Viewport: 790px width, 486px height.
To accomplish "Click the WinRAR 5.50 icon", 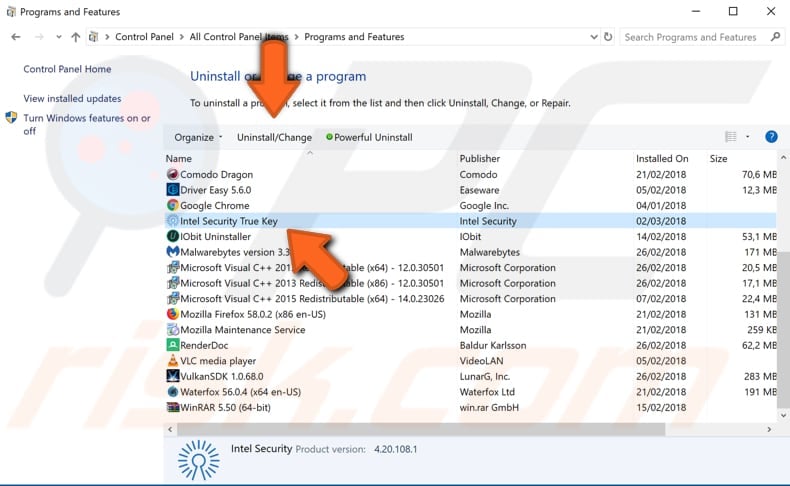I will coord(172,407).
